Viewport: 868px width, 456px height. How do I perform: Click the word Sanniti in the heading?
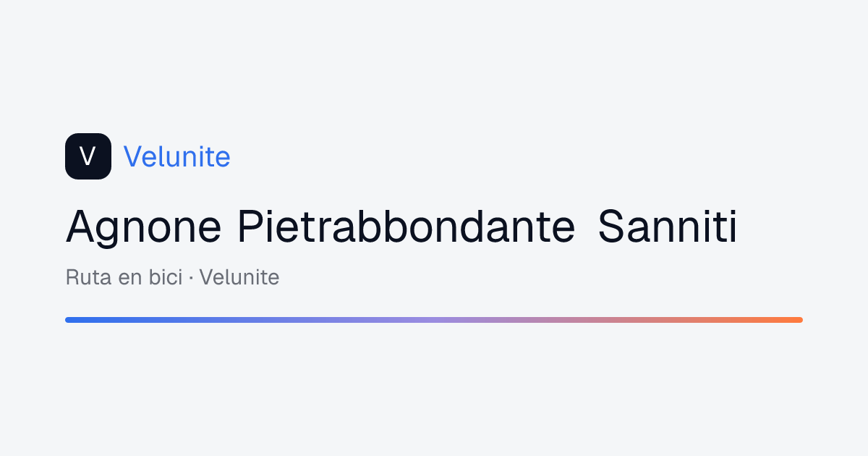point(668,227)
